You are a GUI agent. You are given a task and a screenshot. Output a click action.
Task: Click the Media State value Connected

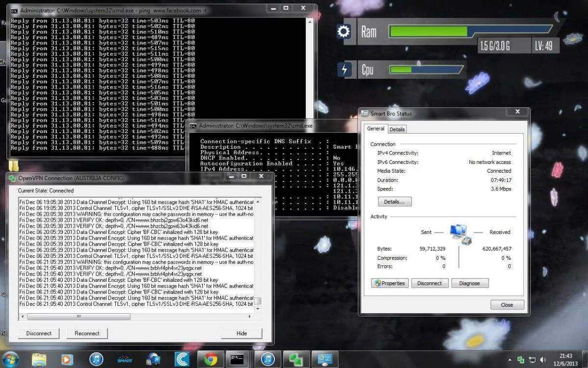[499, 171]
